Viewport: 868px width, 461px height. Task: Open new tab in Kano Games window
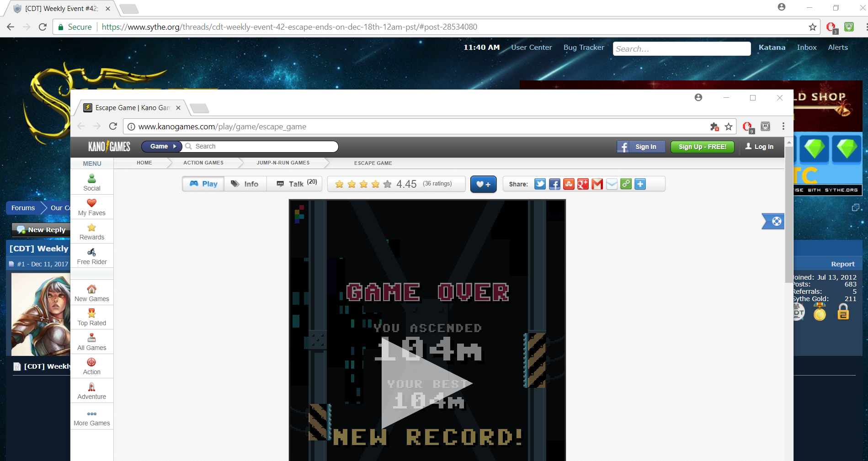pos(199,108)
